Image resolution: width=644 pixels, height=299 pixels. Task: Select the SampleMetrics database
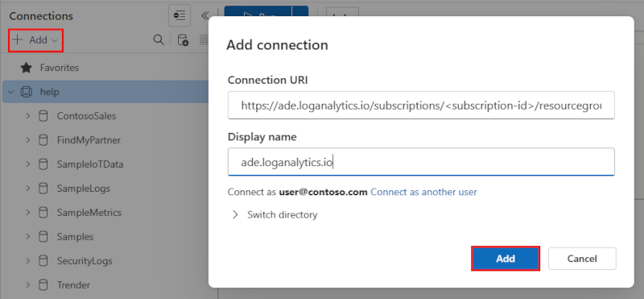(89, 213)
